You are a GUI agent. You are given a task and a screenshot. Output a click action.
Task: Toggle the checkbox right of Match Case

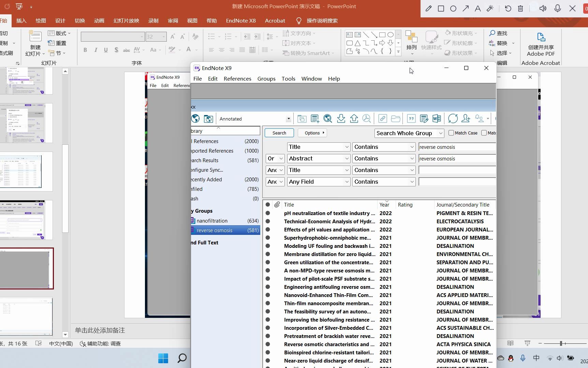(x=484, y=133)
